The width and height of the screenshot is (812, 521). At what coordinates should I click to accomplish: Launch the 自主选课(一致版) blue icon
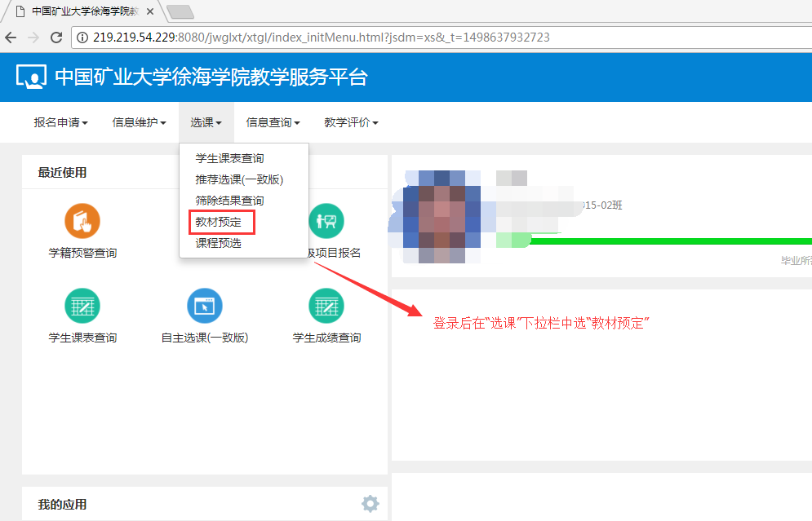(205, 306)
